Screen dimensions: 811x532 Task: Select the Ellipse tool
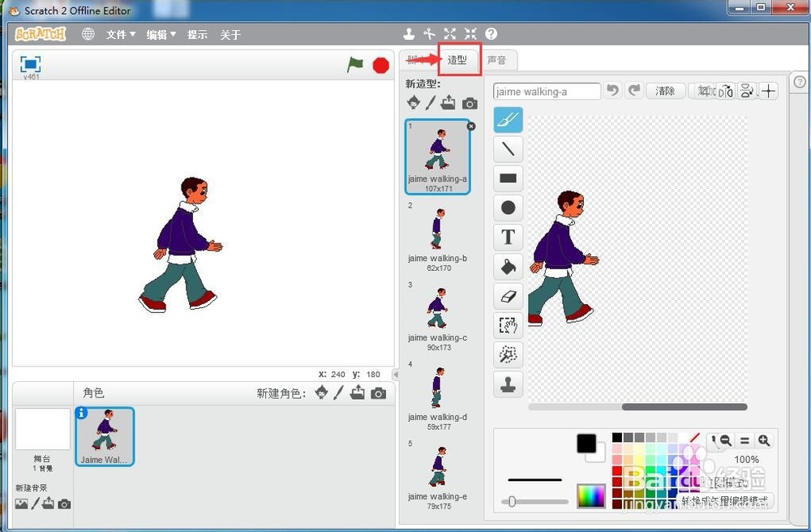point(508,208)
